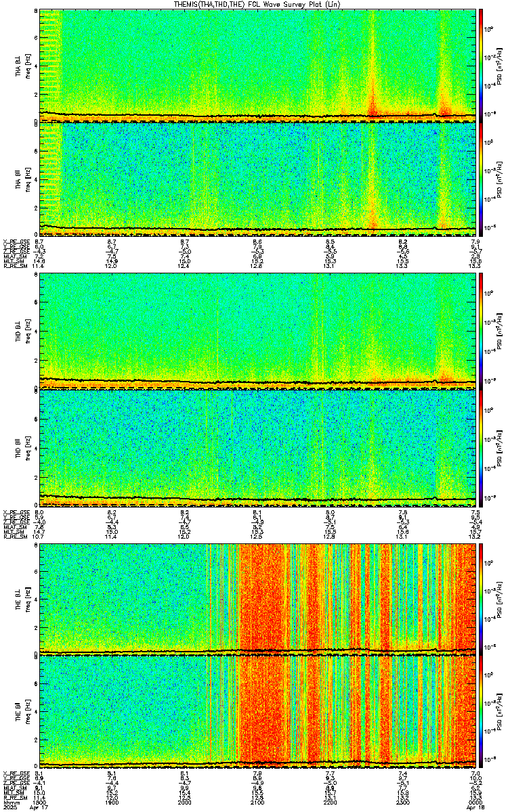Screen dimensions: 508x812
Task: Select the THE B-perpendicular spectrogram panel
Action: (x=257, y=598)
